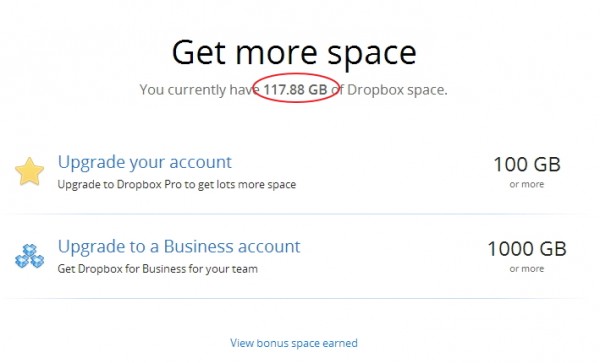This screenshot has width=600, height=363.
Task: Click the word 'Get' in the heading
Action: click(x=198, y=52)
